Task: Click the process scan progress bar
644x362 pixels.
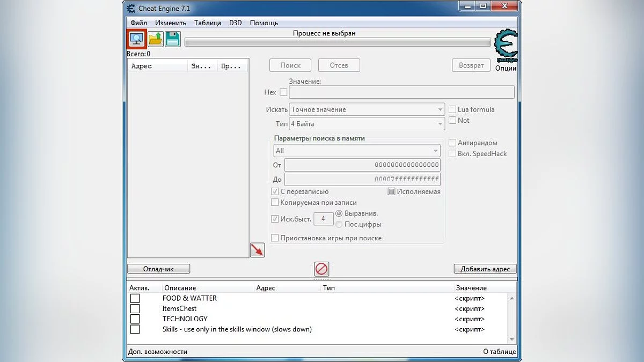Action: click(337, 42)
